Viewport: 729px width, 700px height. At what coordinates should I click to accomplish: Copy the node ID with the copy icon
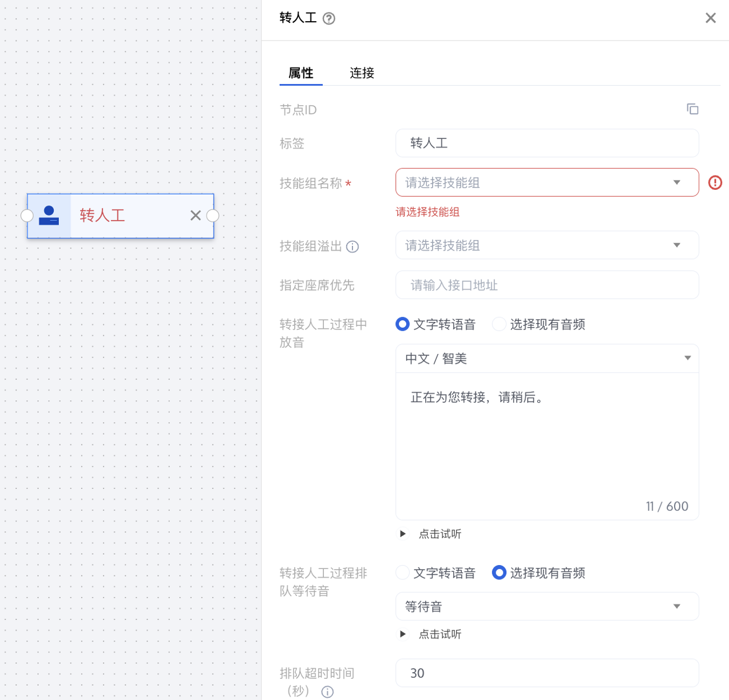pyautogui.click(x=692, y=109)
